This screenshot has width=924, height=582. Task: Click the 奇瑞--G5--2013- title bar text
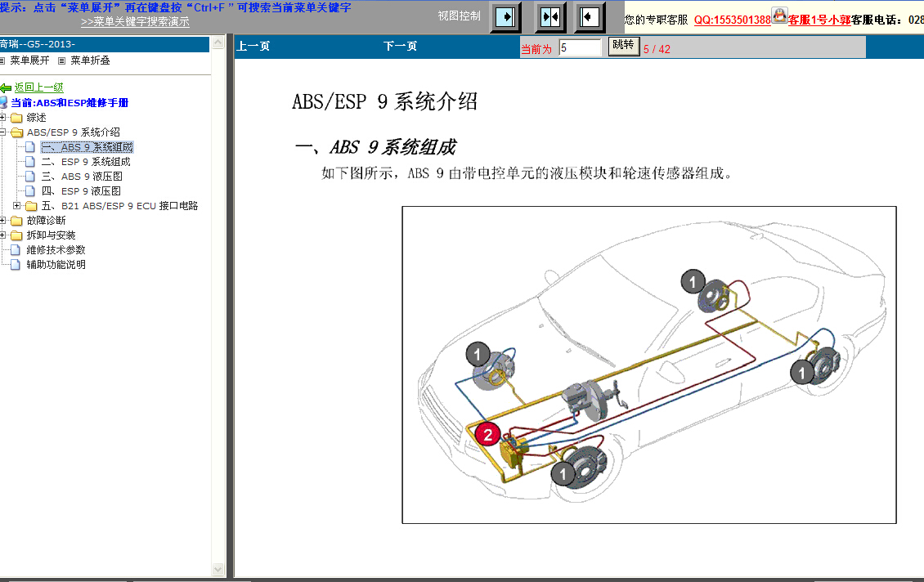click(x=38, y=44)
